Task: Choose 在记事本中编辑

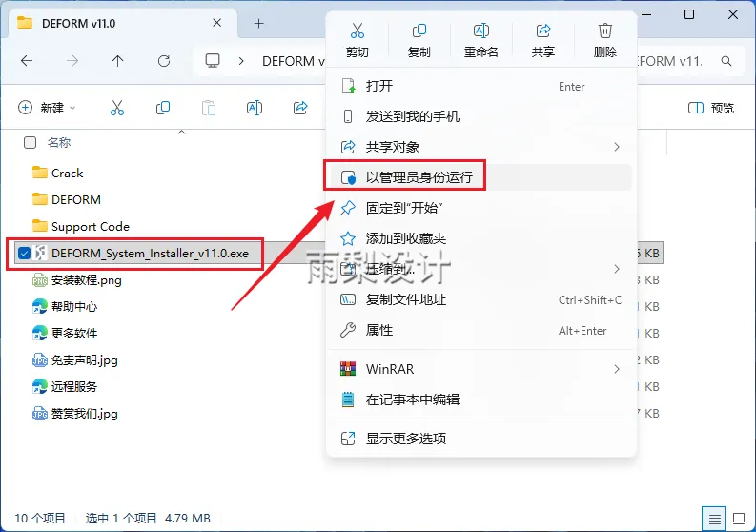Action: coord(481,399)
